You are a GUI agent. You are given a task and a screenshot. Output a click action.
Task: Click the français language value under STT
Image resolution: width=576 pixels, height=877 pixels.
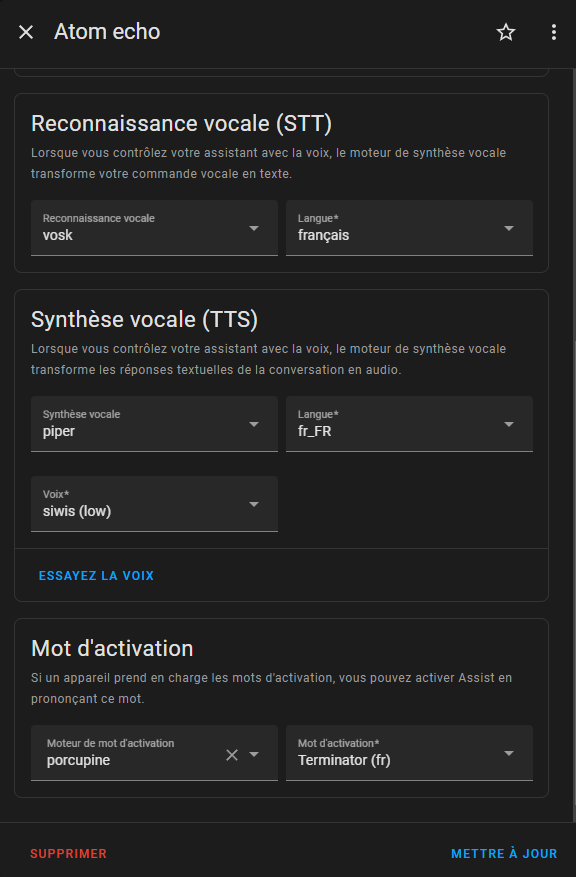tap(323, 235)
